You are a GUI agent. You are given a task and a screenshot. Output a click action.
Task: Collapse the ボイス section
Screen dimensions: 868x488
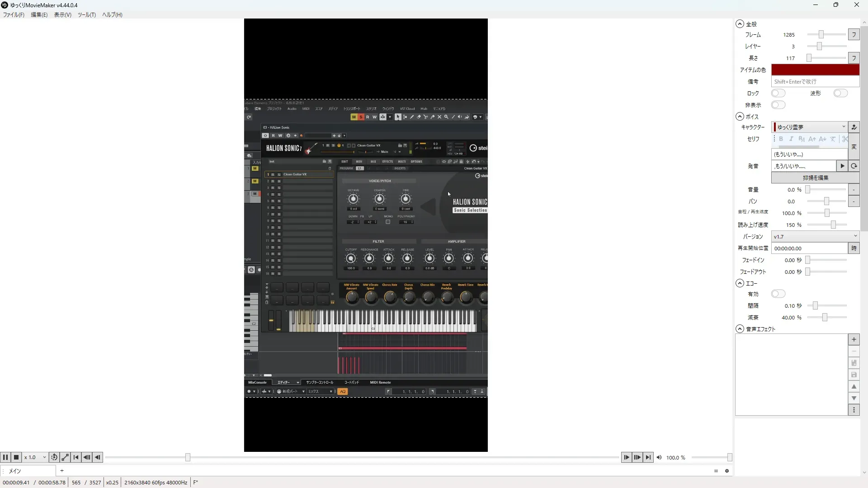click(x=740, y=117)
